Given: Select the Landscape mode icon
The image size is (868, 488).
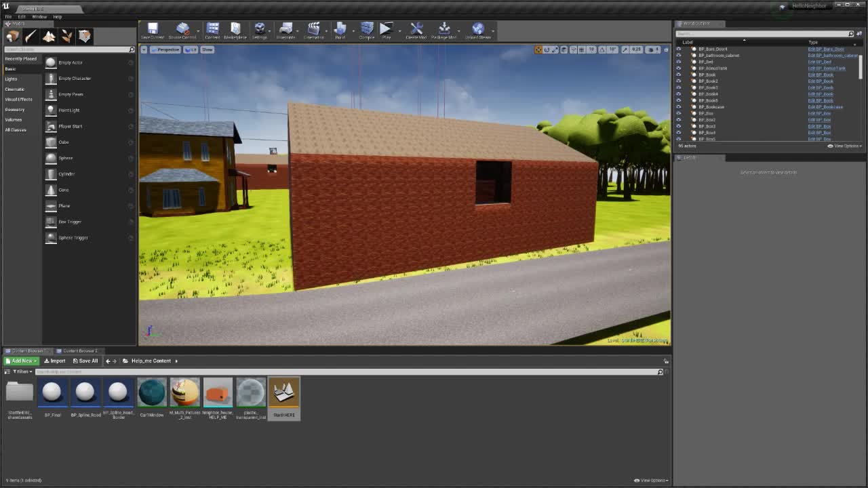Looking at the screenshot, I should pyautogui.click(x=49, y=36).
